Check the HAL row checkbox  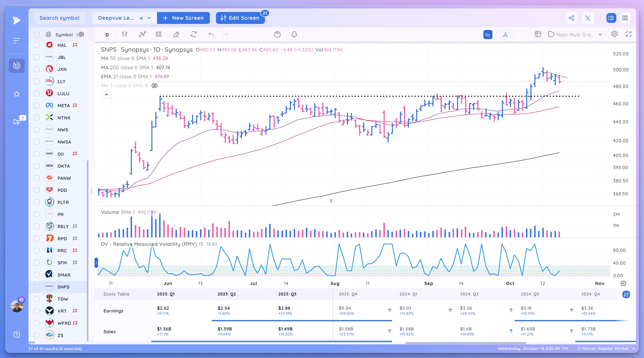point(36,45)
